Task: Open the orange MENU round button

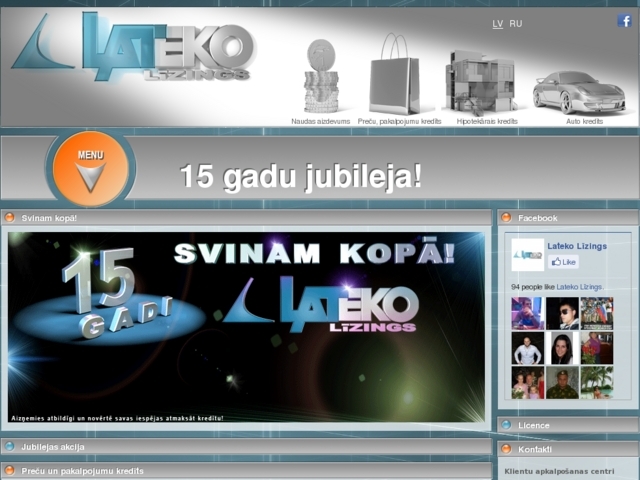Action: [91, 169]
